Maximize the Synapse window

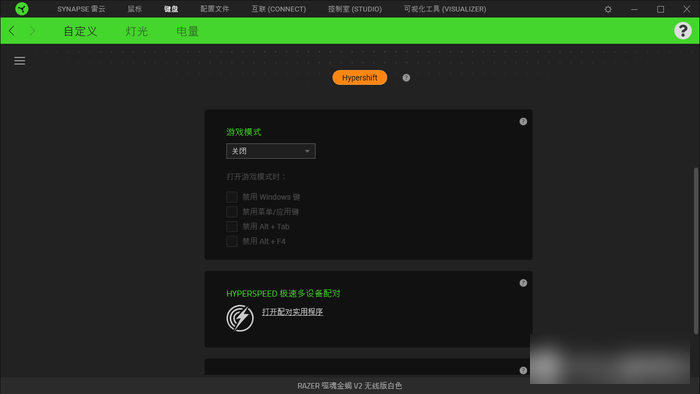click(660, 9)
